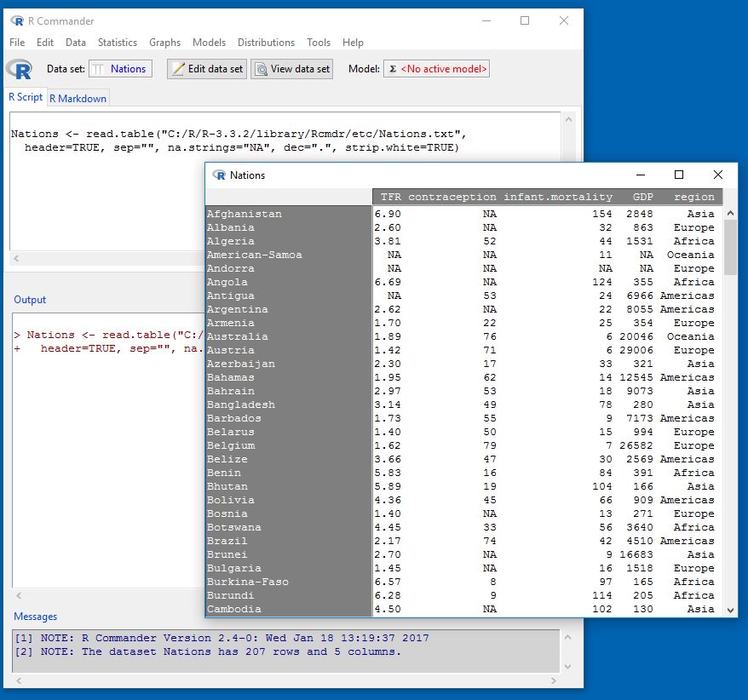748x700 pixels.
Task: Click left scroll arrow under script editor
Action: (x=16, y=258)
